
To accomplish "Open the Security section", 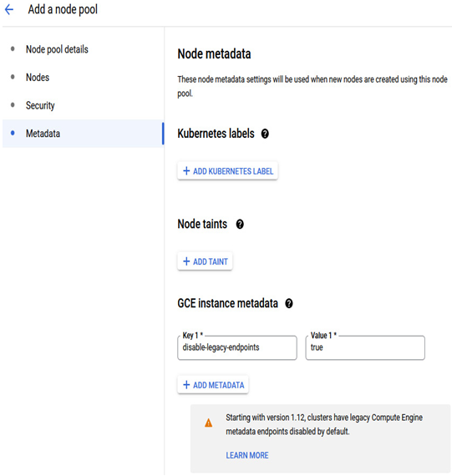I will [40, 105].
